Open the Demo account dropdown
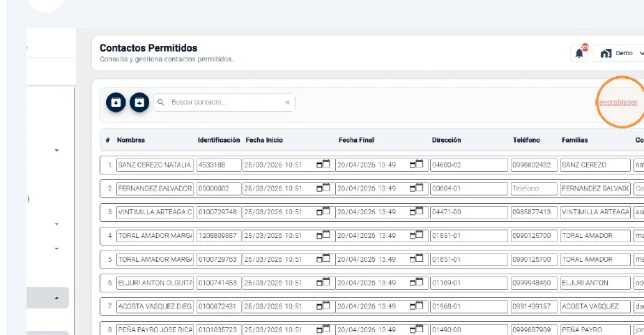This screenshot has height=335, width=644. (618, 54)
